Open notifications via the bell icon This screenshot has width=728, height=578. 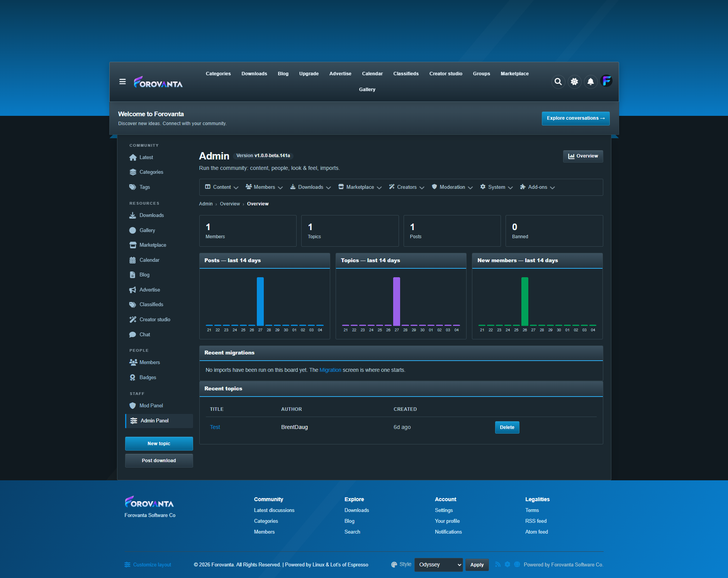pos(591,81)
